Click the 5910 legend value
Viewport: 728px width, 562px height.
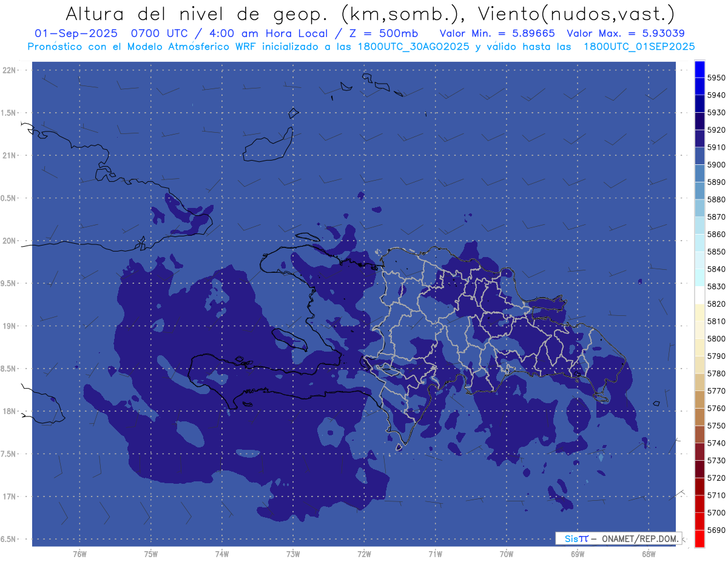(x=716, y=147)
